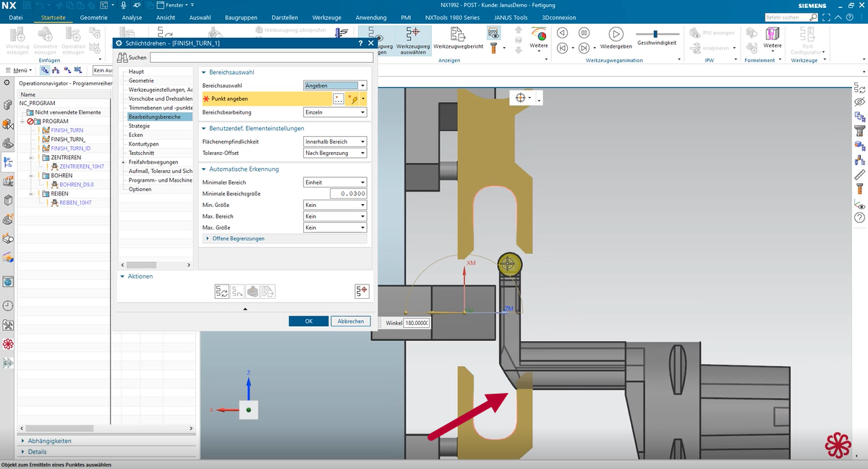Toggle the eye visibility icon on right sidebar
Screen dimensions: 868x469
pos(859,102)
